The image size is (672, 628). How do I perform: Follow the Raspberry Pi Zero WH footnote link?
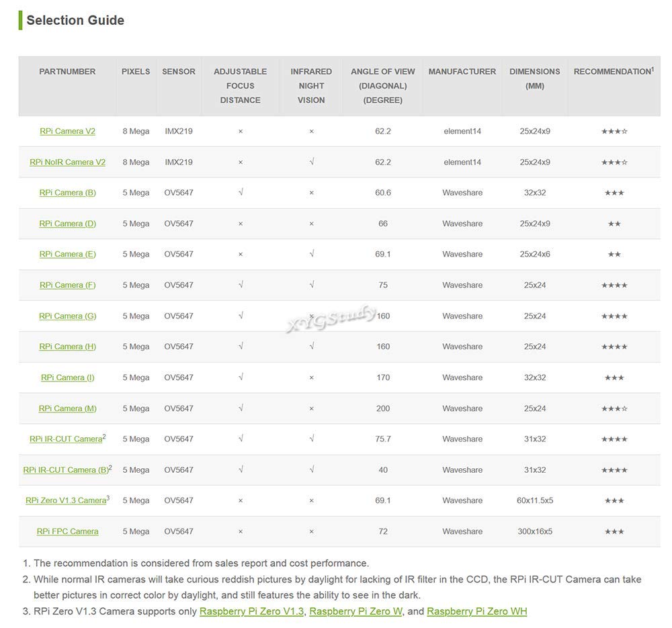pyautogui.click(x=476, y=611)
